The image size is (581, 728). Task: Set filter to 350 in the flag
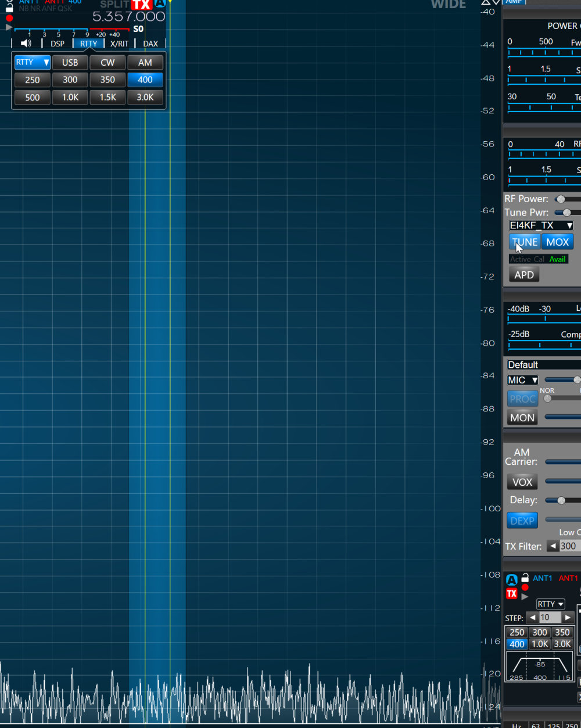pyautogui.click(x=108, y=80)
